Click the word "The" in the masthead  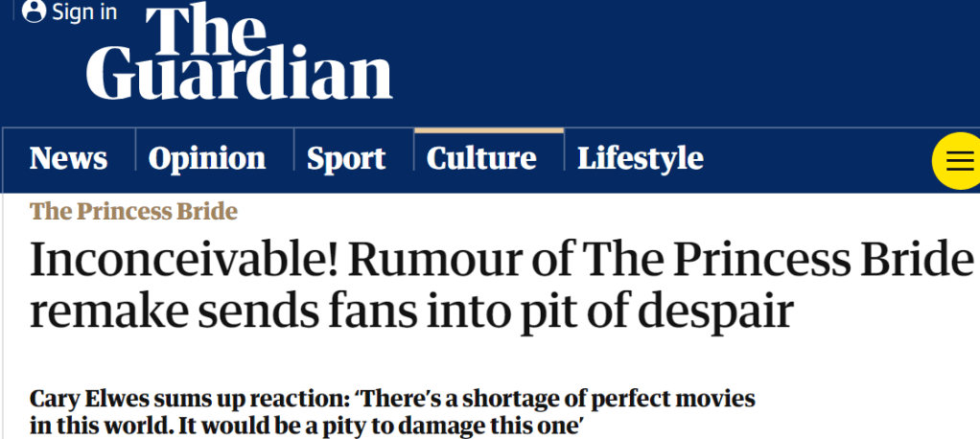pos(204,27)
